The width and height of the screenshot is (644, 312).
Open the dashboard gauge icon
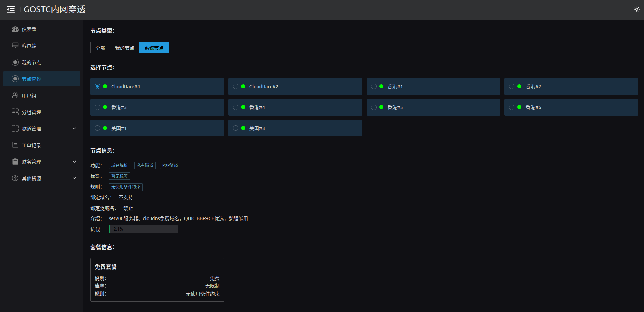point(15,29)
